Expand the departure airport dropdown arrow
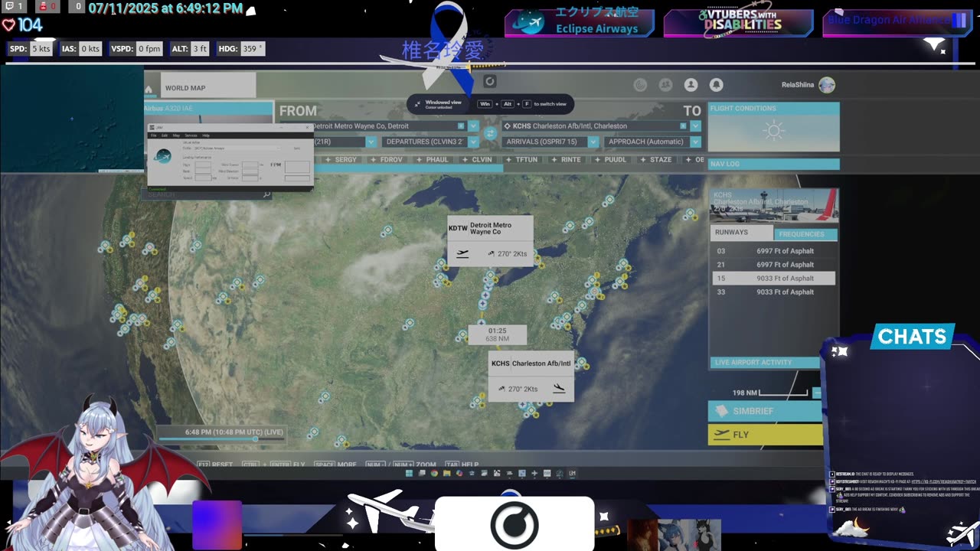 coord(473,126)
